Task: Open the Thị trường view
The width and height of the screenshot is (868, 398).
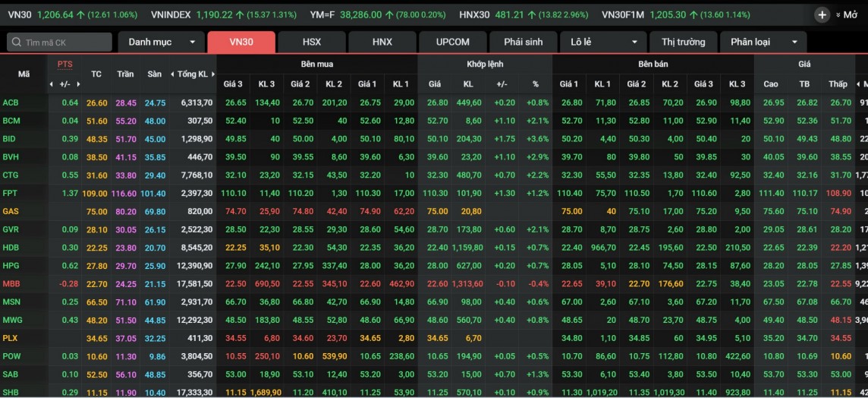Action: pos(683,43)
